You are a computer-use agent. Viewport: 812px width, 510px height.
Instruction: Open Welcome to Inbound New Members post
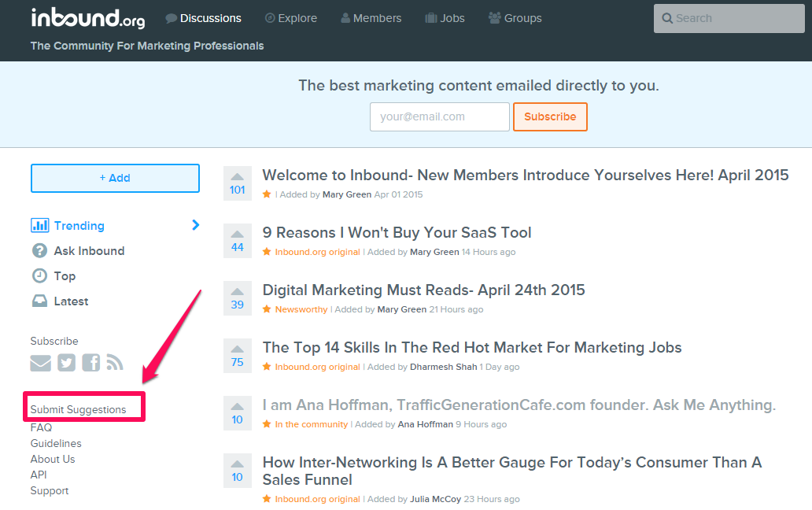tap(525, 175)
